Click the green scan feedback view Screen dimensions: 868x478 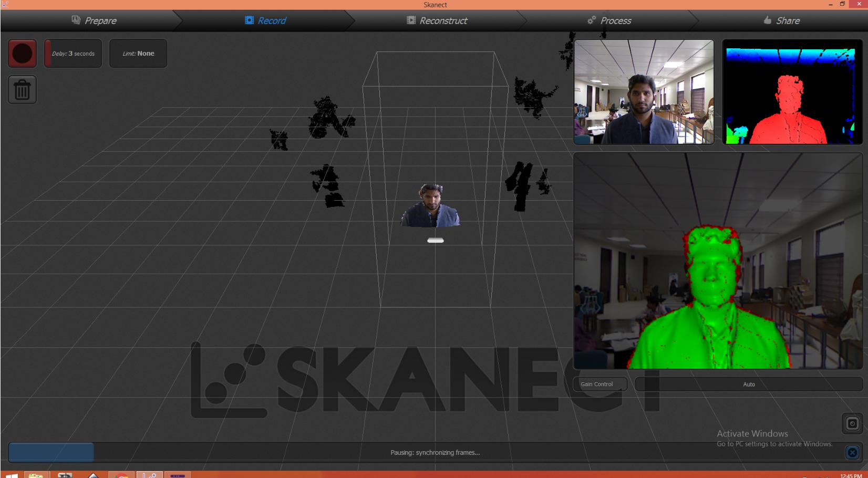tap(718, 261)
